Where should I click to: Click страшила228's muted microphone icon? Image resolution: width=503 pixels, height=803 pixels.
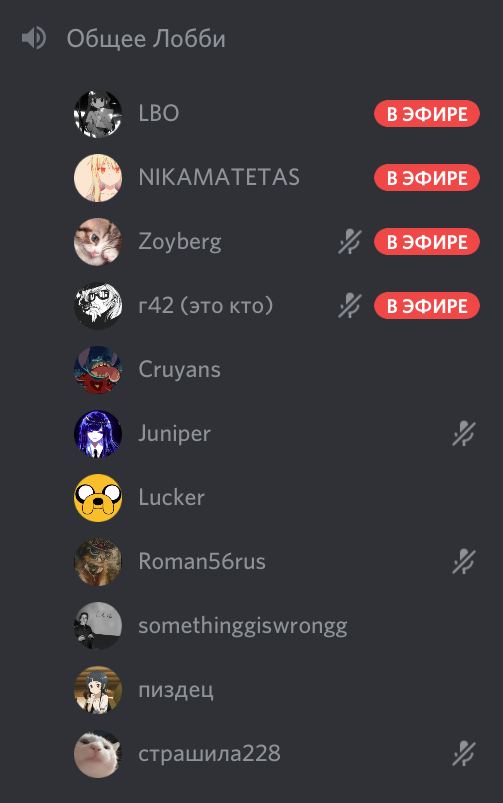[x=464, y=754]
